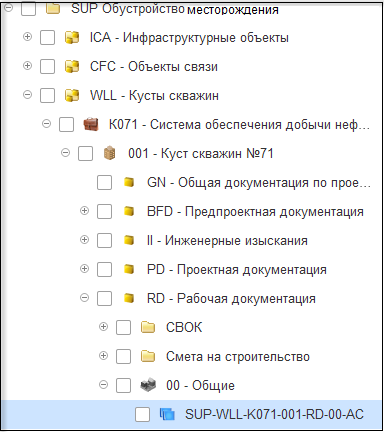
Task: Expand the СВОК folder node
Action: click(x=103, y=326)
